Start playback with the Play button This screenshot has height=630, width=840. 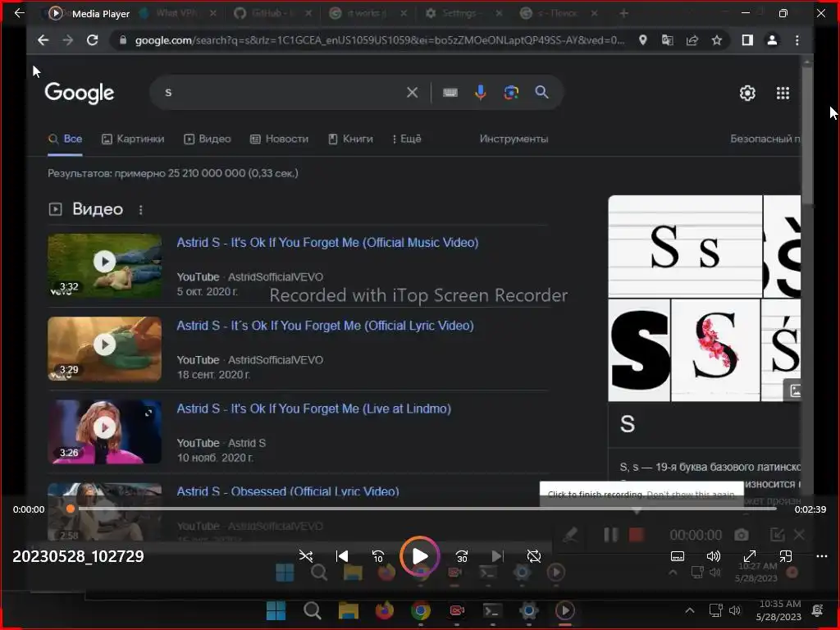(420, 556)
